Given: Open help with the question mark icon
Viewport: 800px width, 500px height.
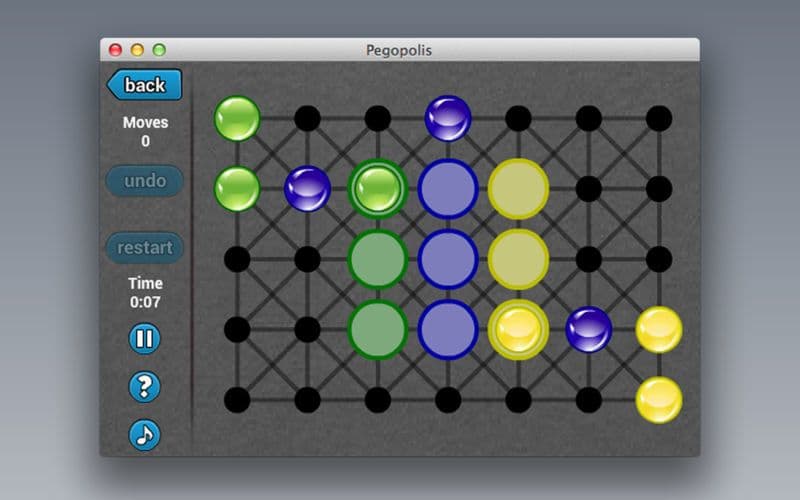Looking at the screenshot, I should [144, 387].
